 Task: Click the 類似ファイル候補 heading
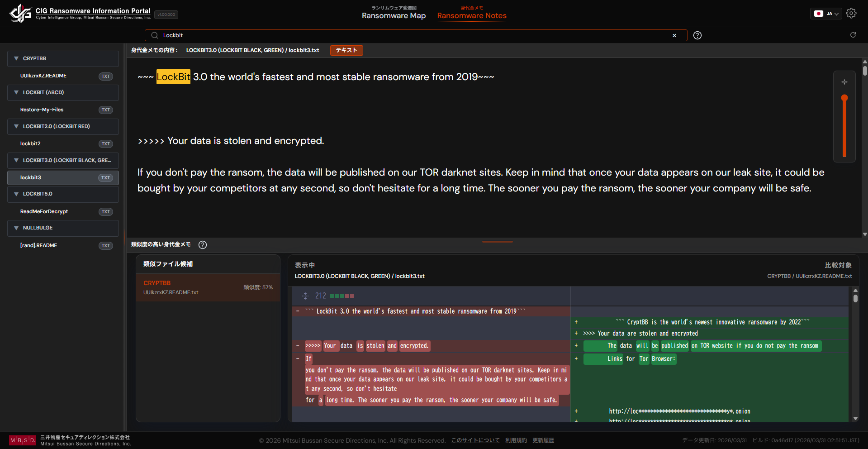(x=168, y=264)
